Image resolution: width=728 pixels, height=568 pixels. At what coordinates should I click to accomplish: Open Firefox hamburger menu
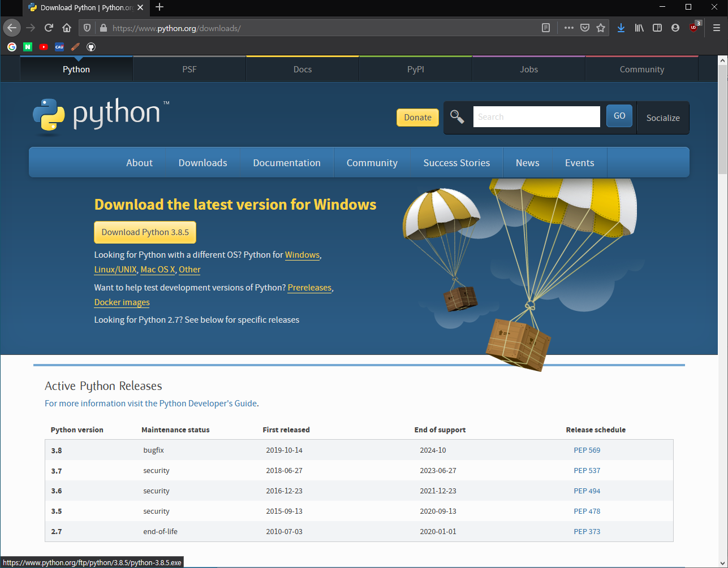click(717, 28)
